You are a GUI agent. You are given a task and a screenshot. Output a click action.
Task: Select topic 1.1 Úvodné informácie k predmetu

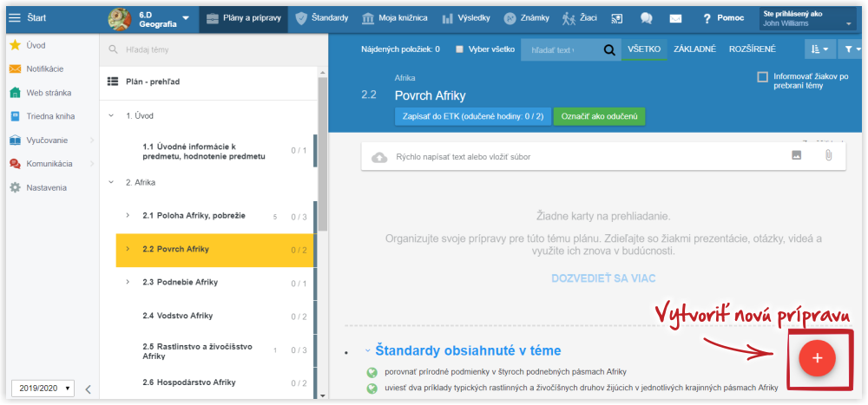coord(204,151)
